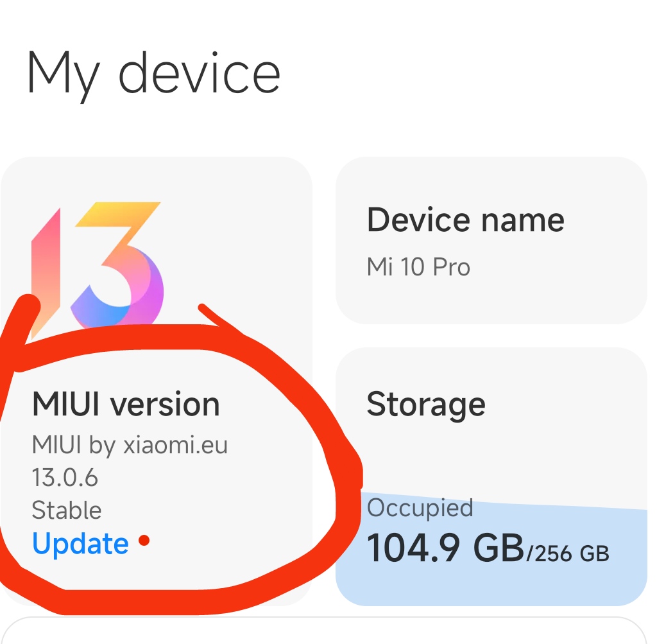Image resolution: width=657 pixels, height=644 pixels.
Task: Open the Device name card heading
Action: click(466, 220)
